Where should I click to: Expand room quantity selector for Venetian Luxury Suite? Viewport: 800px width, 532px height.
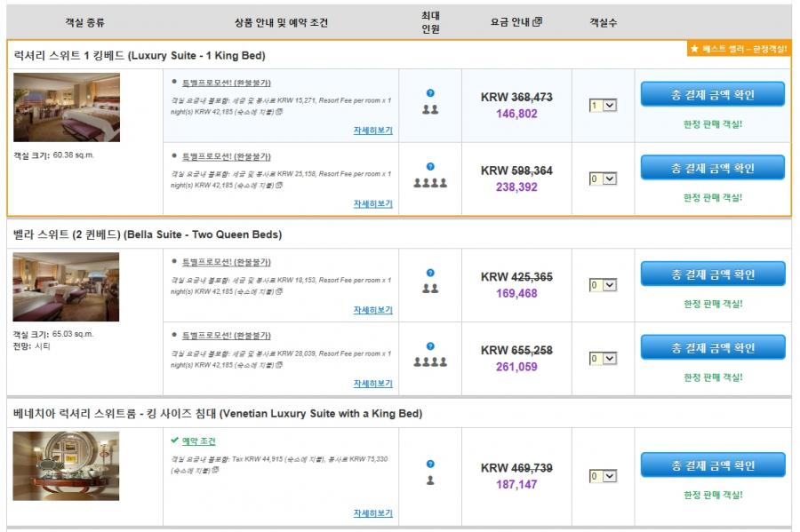click(603, 477)
